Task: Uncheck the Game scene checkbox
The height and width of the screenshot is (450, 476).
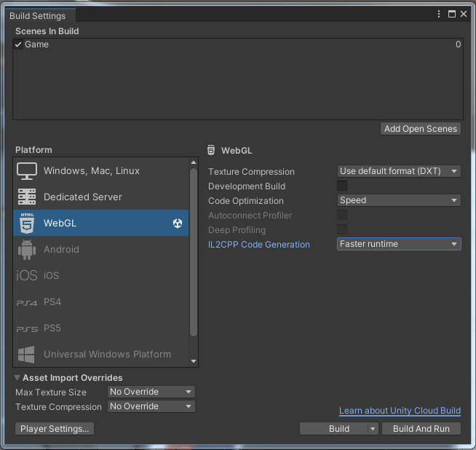Action: point(18,44)
